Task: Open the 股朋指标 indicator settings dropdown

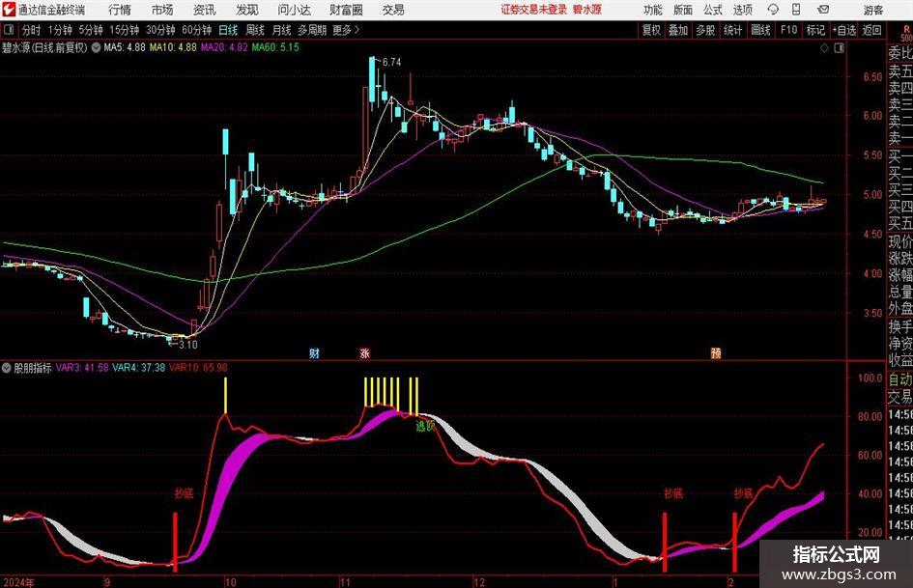Action: click(x=7, y=367)
